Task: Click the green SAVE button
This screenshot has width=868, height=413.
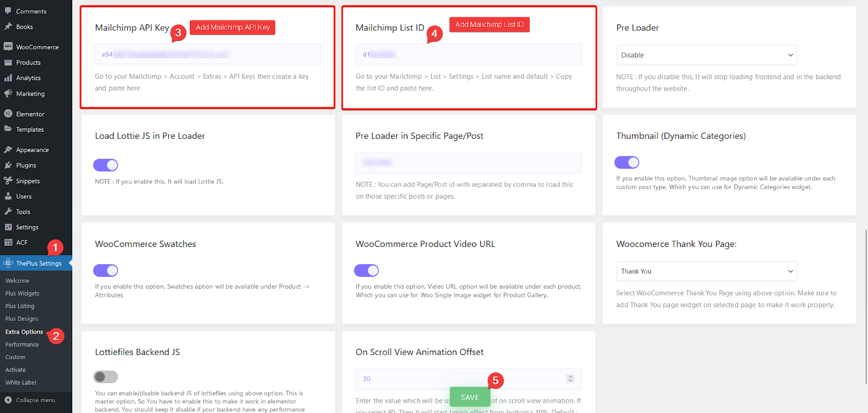Action: pyautogui.click(x=470, y=397)
